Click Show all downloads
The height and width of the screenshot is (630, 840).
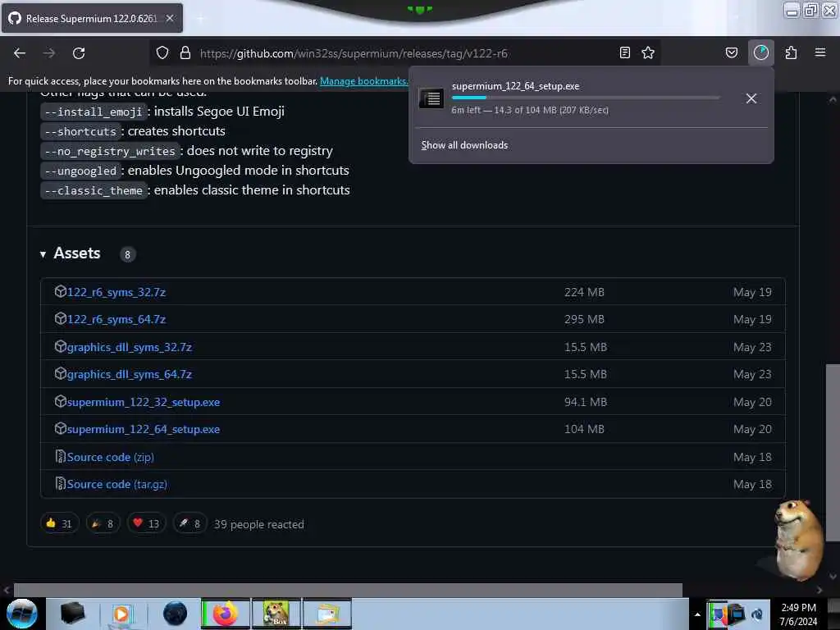pos(464,145)
